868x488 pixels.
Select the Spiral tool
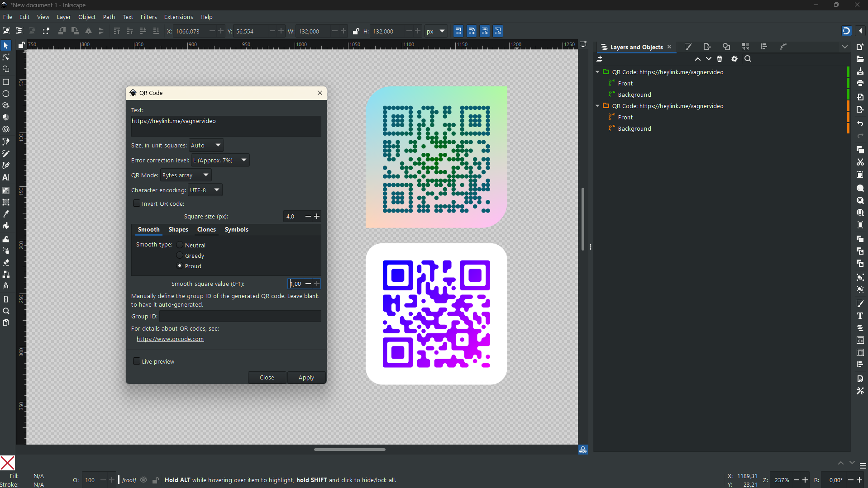[6, 129]
